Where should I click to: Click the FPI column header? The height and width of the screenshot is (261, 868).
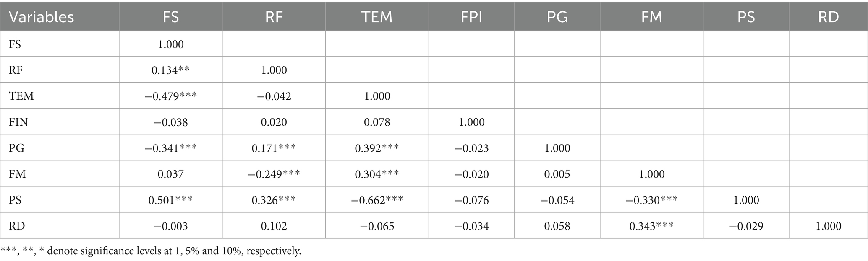(471, 17)
